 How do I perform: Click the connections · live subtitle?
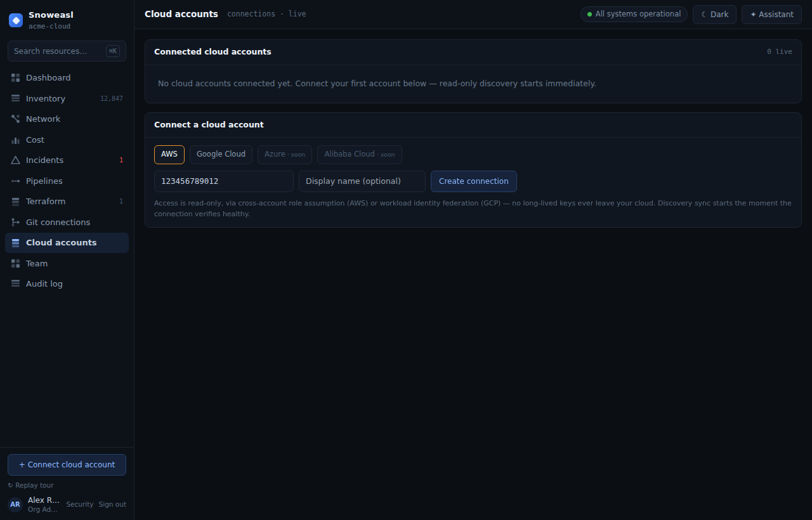pyautogui.click(x=266, y=14)
